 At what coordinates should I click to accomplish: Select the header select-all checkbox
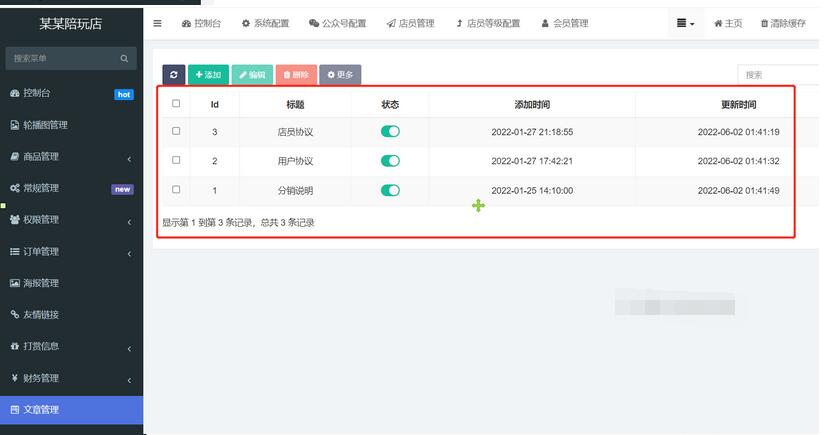click(x=176, y=104)
